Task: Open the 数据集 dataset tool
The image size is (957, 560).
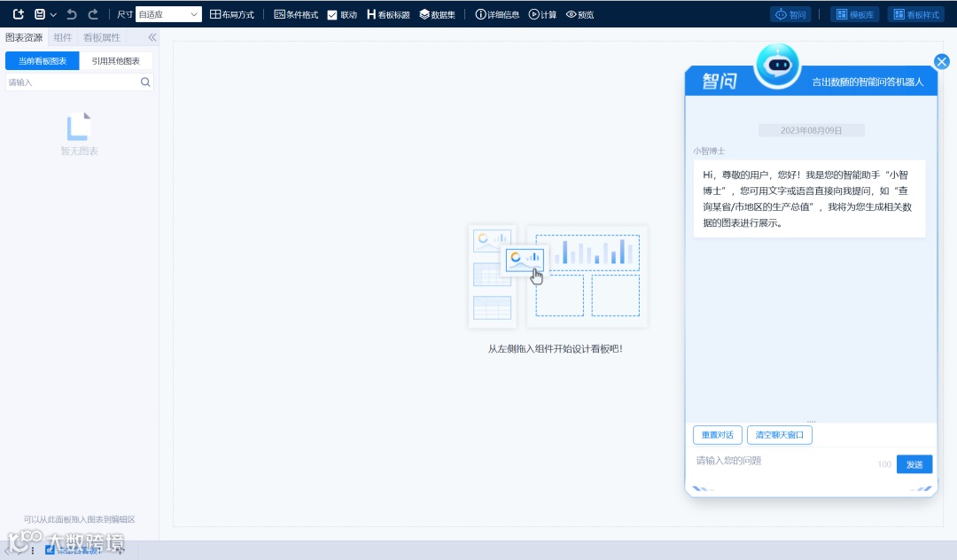Action: click(437, 14)
